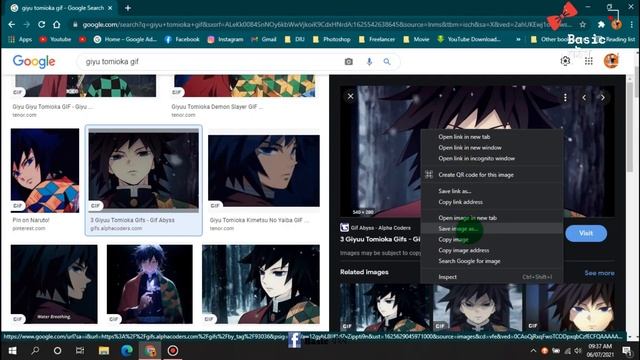The image size is (640, 360).
Task: Open the Google apps grid
Action: 589,61
